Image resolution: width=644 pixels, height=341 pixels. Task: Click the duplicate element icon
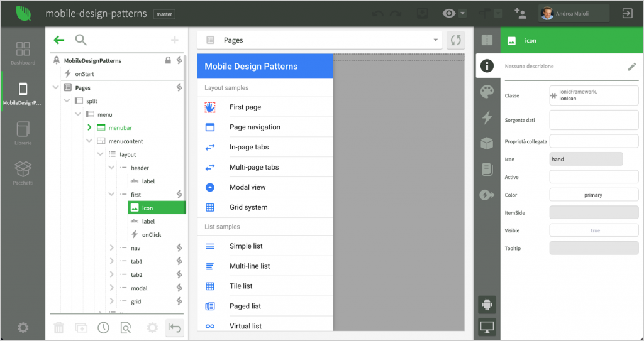(x=81, y=327)
